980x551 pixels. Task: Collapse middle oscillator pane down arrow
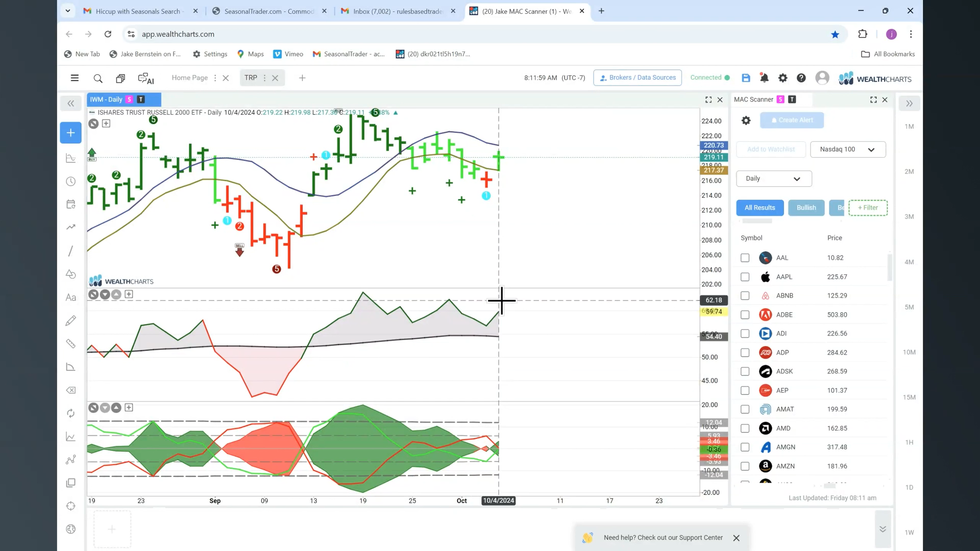click(105, 294)
